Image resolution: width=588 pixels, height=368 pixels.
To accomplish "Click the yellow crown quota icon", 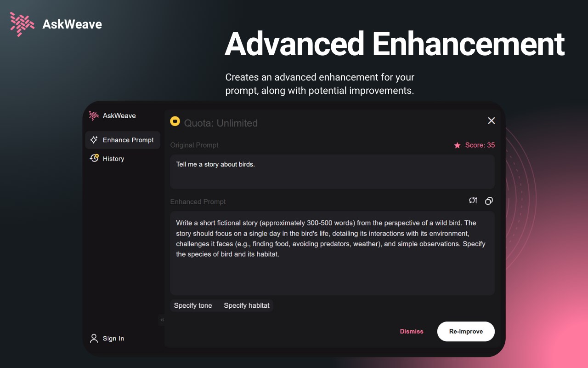I will (x=175, y=121).
